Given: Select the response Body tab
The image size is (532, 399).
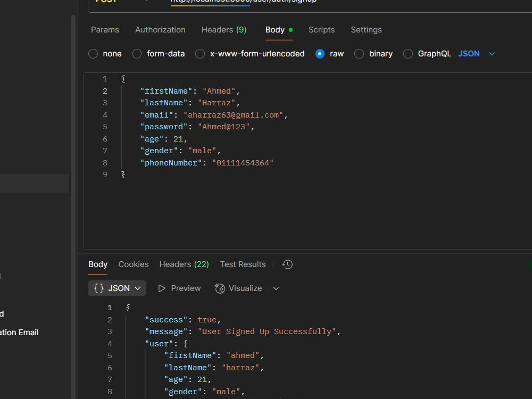Looking at the screenshot, I should click(98, 264).
